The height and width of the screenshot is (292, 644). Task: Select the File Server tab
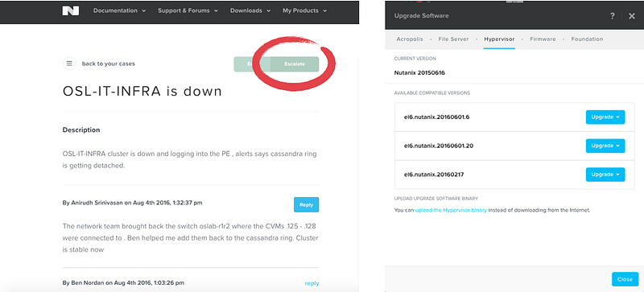(x=453, y=39)
